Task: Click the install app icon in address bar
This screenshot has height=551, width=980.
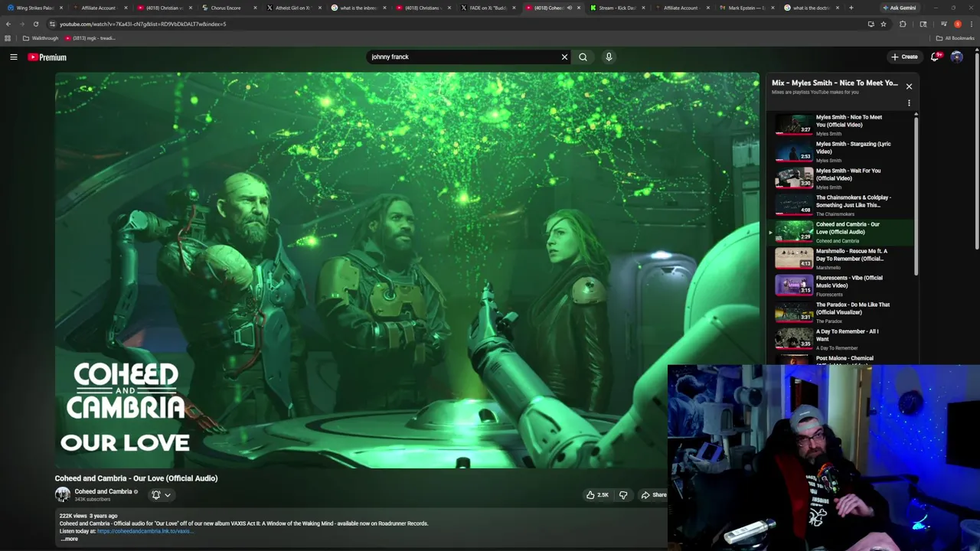Action: (871, 24)
